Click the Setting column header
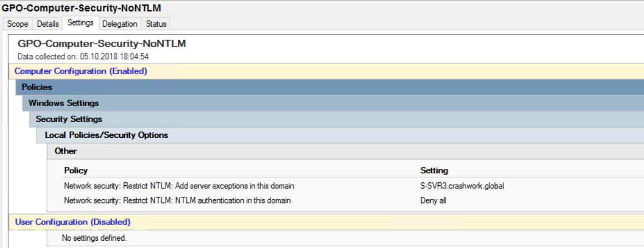The image size is (644, 248). point(434,170)
